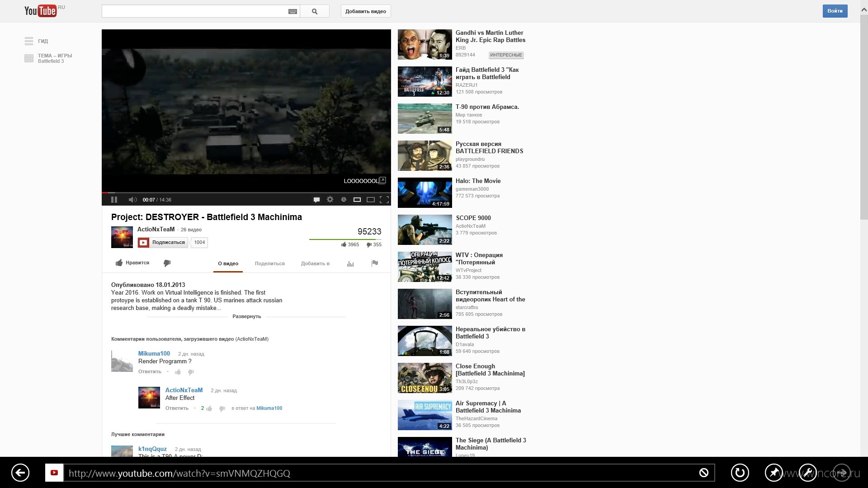Switch to large player size
This screenshot has width=868, height=488.
pos(371,200)
